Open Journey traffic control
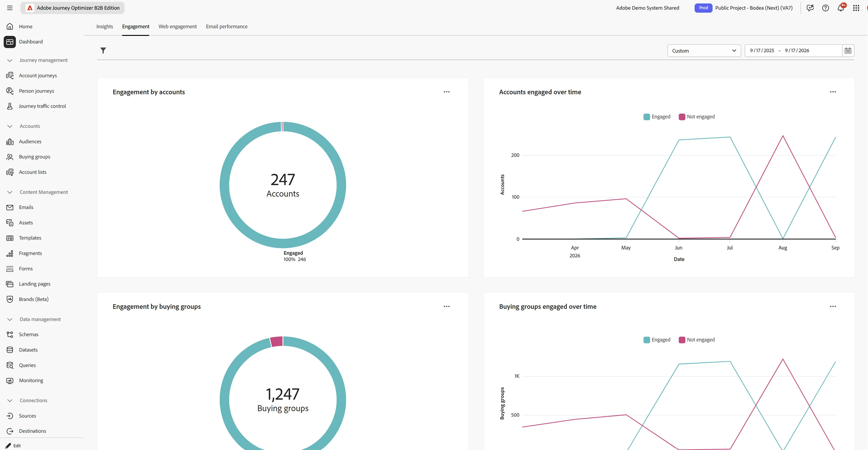Viewport: 868px width, 450px height. click(42, 106)
